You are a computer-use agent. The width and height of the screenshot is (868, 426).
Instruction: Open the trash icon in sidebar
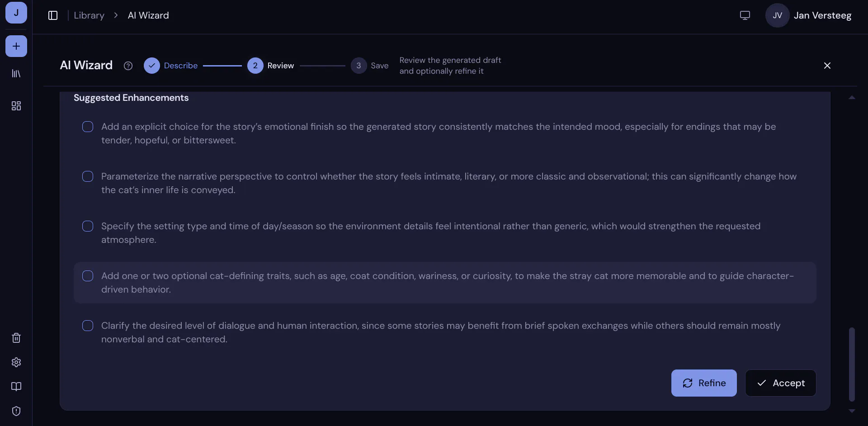[16, 338]
